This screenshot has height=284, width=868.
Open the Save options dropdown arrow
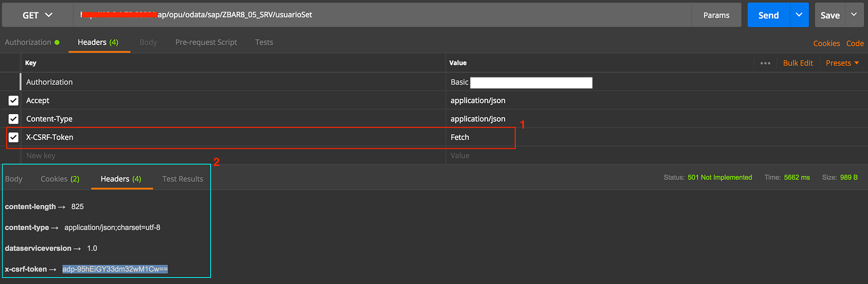[854, 15]
